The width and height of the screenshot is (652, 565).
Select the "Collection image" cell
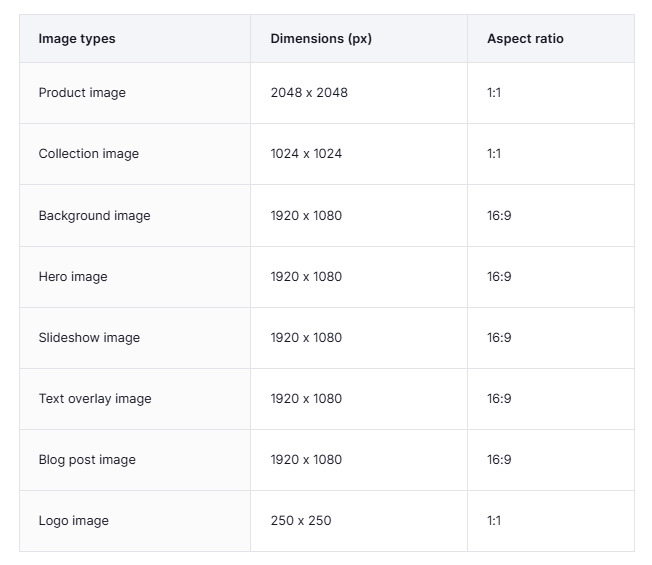(89, 154)
